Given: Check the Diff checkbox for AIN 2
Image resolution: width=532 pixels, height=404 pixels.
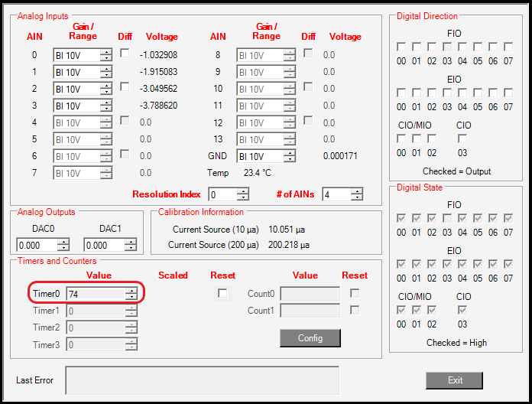Looking at the screenshot, I should [x=125, y=86].
